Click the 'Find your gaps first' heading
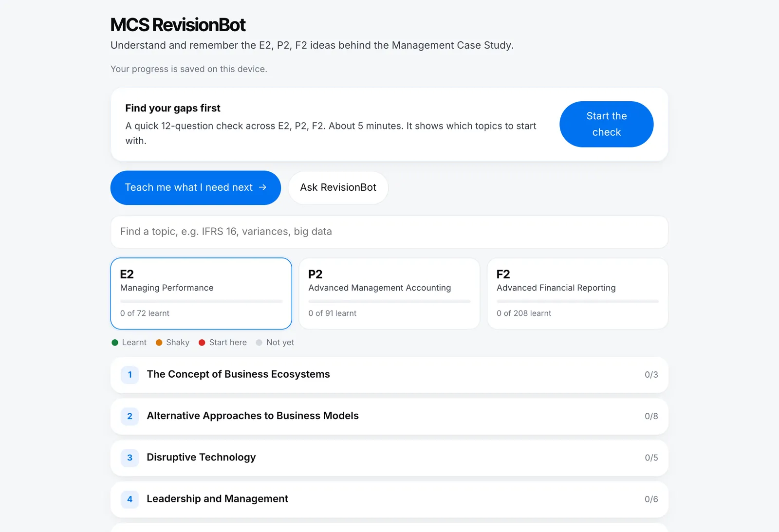This screenshot has width=779, height=532. 173,108
